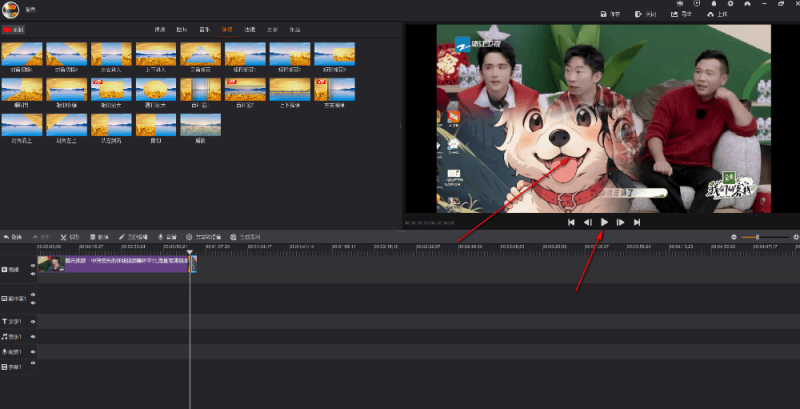Zoom in the timeline with plus icon
800x409 pixels.
pyautogui.click(x=795, y=237)
